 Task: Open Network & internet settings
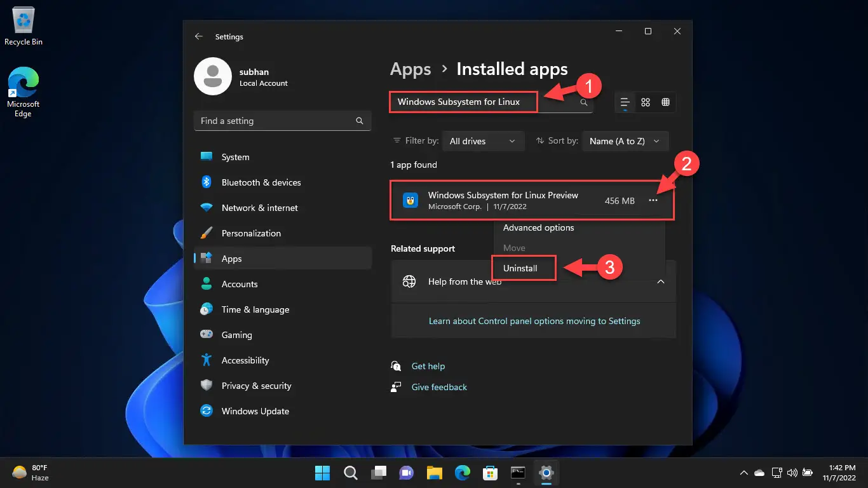283,208
